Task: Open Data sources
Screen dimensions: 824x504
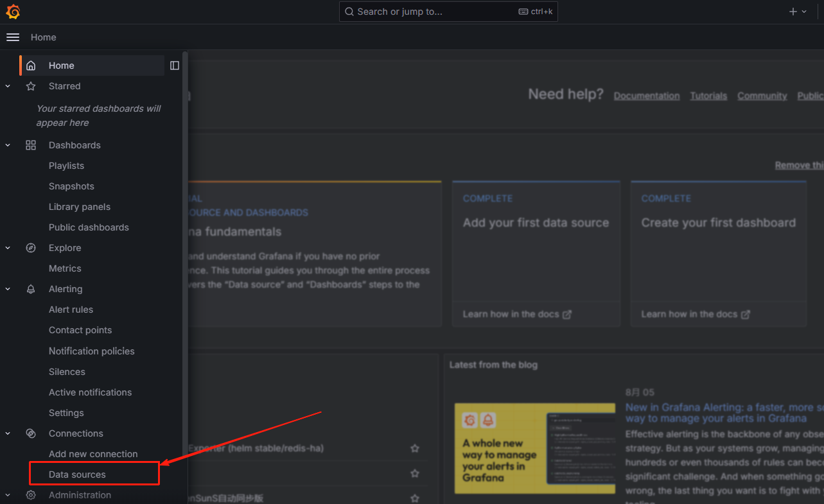Action: (x=77, y=474)
